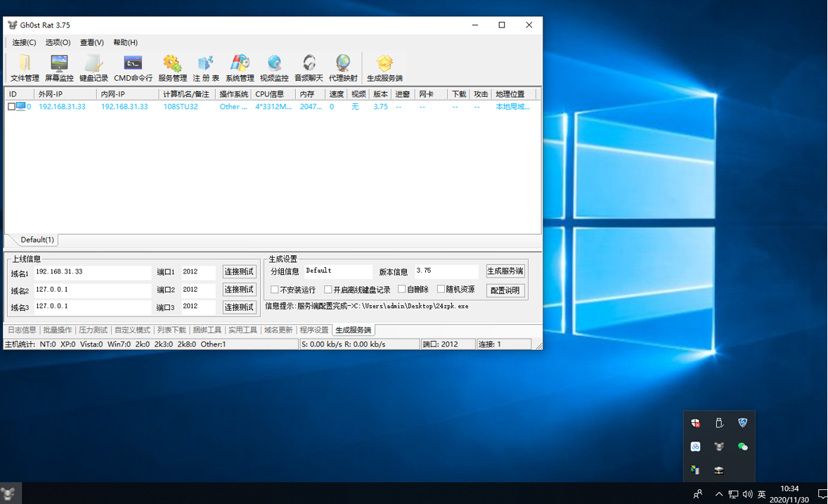Click the Gh0st Rat mouse taskbar icon
828x504 pixels.
(8, 493)
